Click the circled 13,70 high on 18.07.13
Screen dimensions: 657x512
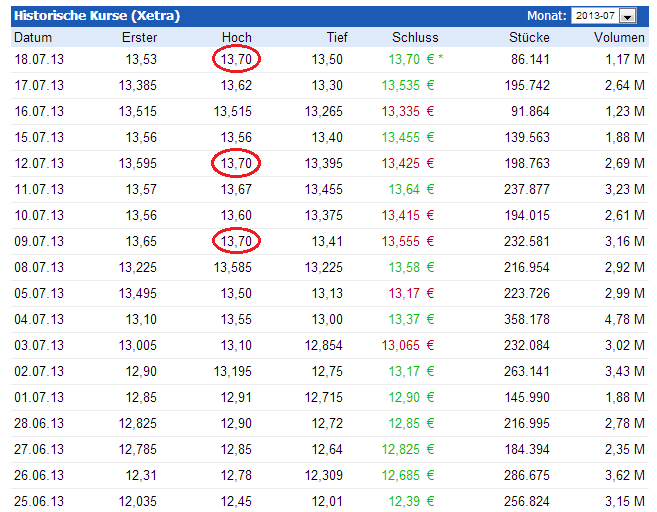tap(236, 60)
